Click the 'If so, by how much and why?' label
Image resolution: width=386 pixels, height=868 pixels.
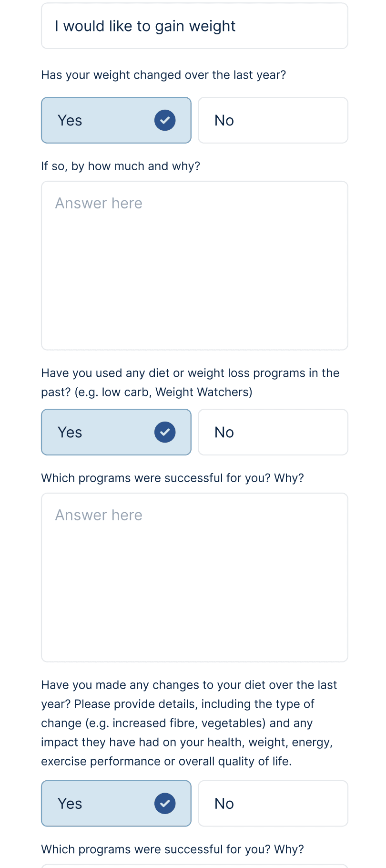(121, 166)
